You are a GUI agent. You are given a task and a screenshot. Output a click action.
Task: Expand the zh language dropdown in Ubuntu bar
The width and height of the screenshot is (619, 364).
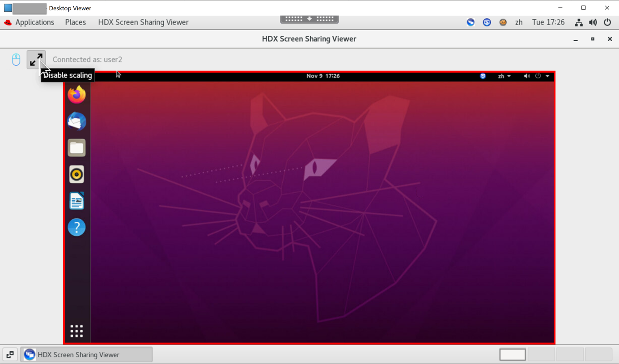click(504, 76)
